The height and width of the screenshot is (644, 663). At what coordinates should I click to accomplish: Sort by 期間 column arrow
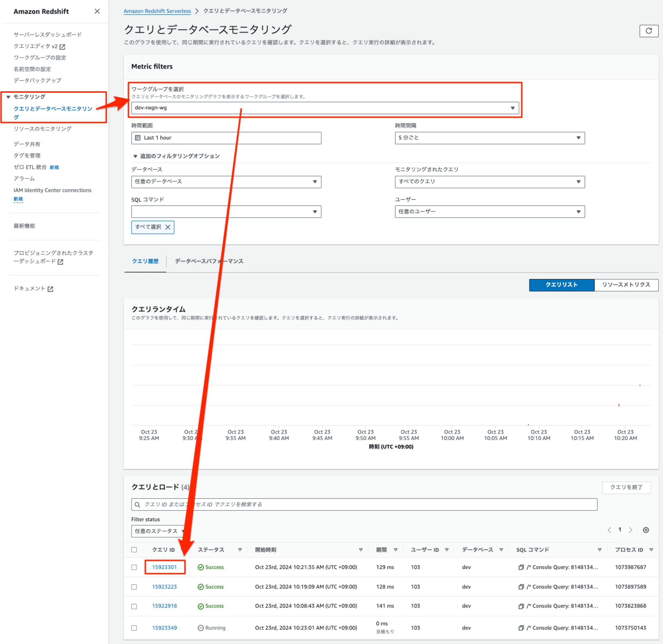(x=395, y=550)
